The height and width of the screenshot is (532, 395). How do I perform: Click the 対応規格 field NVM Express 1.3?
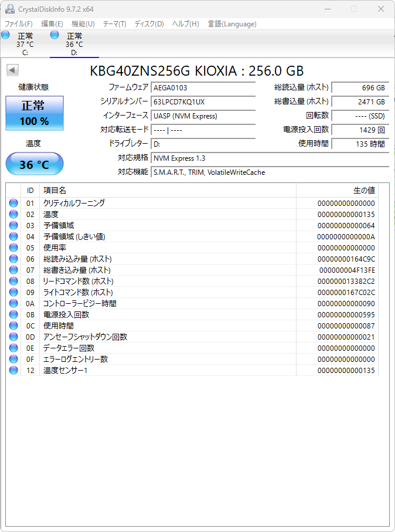coord(270,158)
